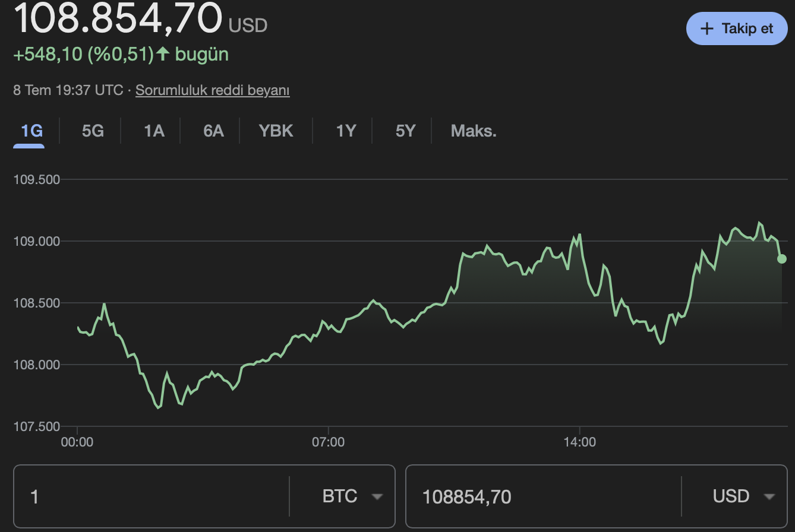This screenshot has width=795, height=532.
Task: Open the BTC currency dropdown
Action: click(352, 496)
